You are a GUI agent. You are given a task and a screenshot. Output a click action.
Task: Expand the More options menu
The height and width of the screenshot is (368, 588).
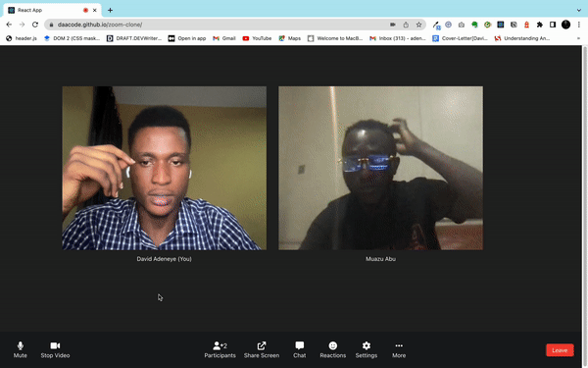click(x=399, y=349)
